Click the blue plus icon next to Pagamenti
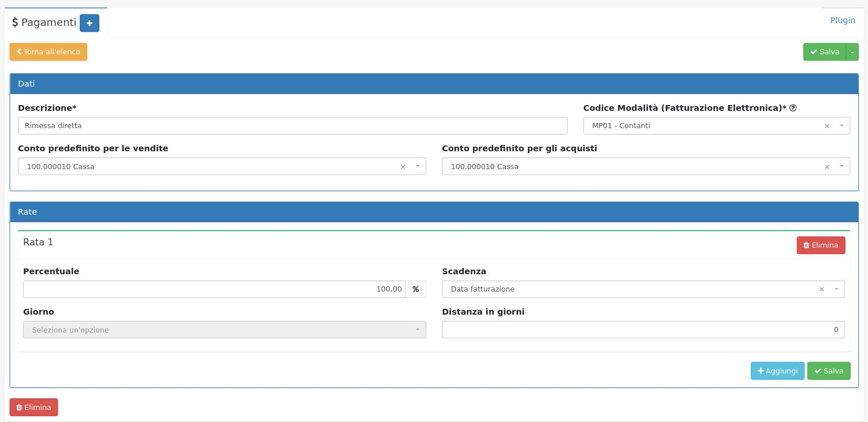Image resolution: width=868 pixels, height=422 pixels. click(x=90, y=23)
